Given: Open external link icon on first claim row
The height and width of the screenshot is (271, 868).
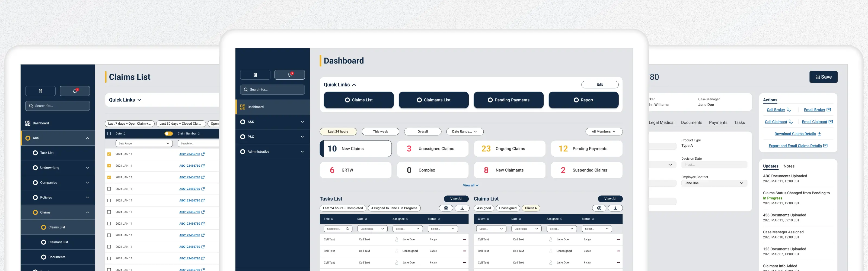Looking at the screenshot, I should click(203, 154).
